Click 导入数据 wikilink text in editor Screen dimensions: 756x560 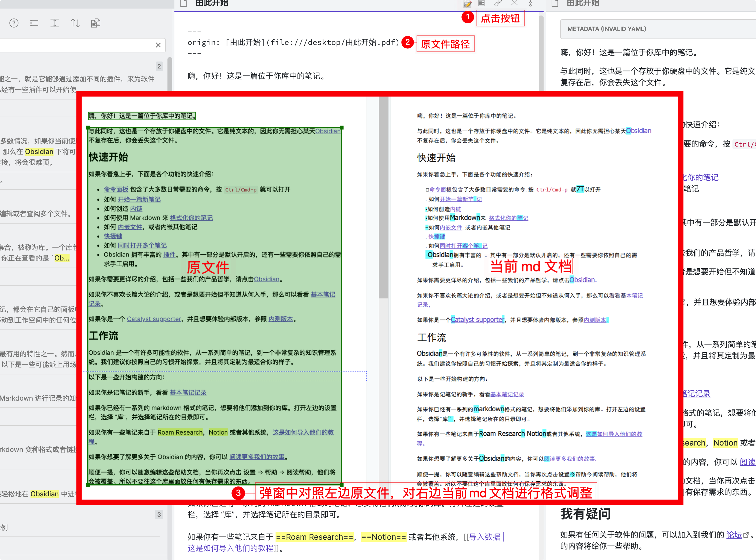[484, 537]
